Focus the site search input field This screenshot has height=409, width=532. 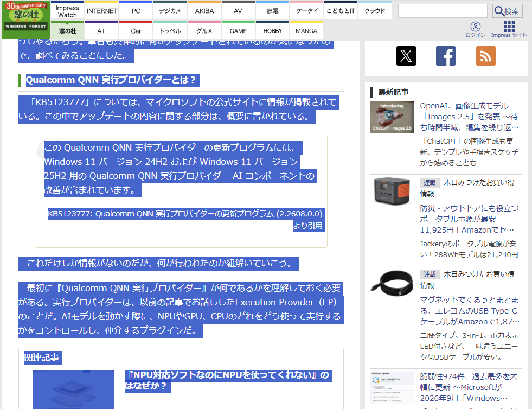click(443, 11)
